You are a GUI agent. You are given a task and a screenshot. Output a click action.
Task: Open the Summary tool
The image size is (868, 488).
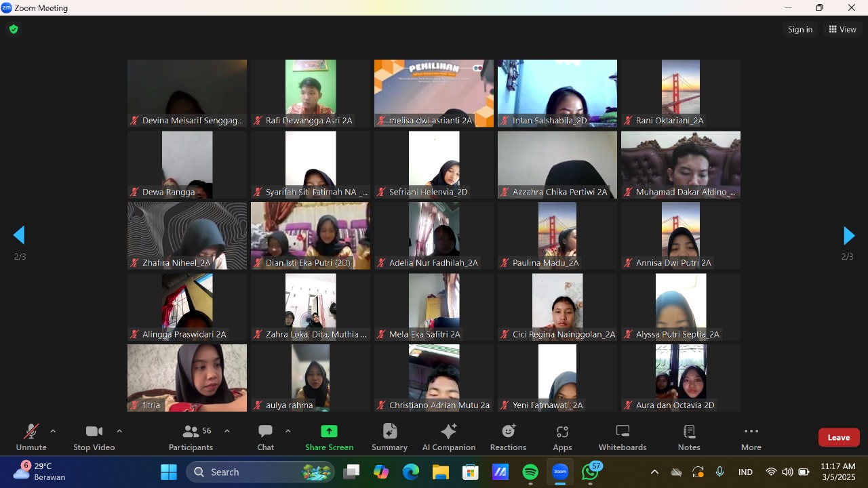coord(389,437)
